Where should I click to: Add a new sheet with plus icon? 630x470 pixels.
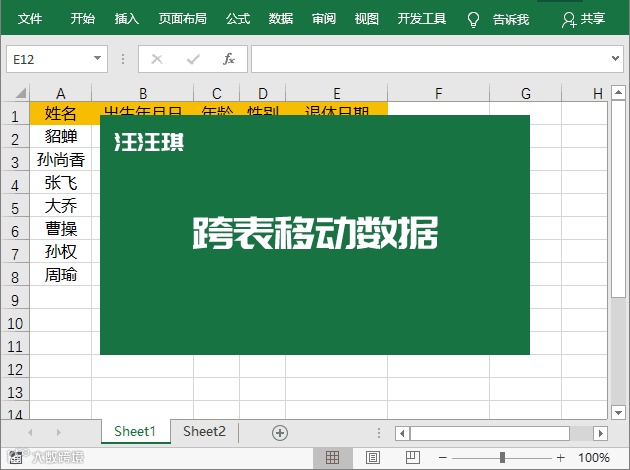[280, 433]
